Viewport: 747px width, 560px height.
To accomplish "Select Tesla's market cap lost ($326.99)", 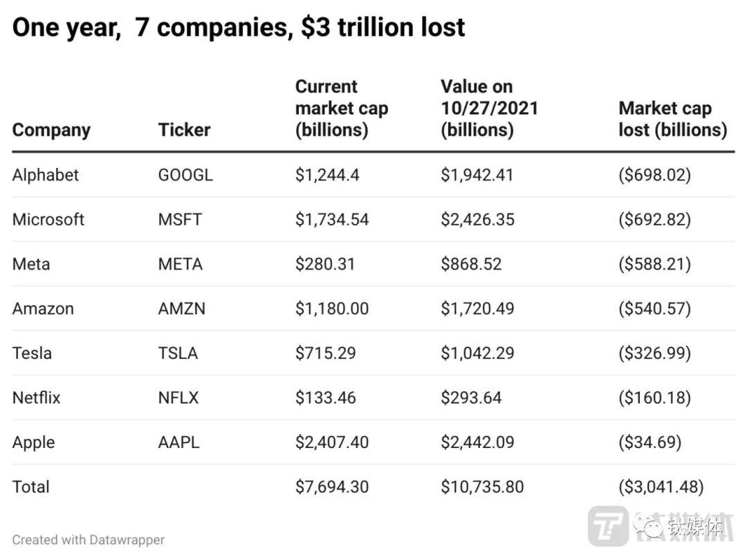I will coord(654,353).
